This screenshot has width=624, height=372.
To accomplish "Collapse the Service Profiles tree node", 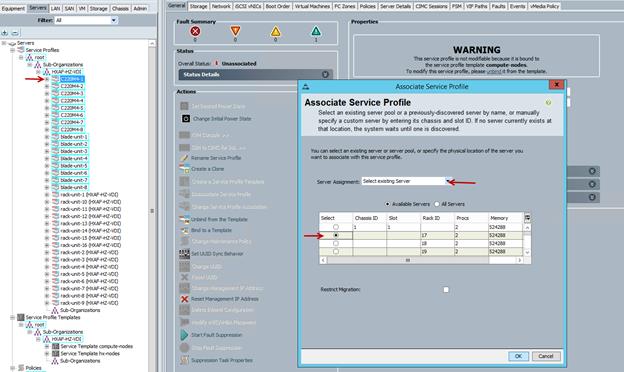I will [x=12, y=50].
